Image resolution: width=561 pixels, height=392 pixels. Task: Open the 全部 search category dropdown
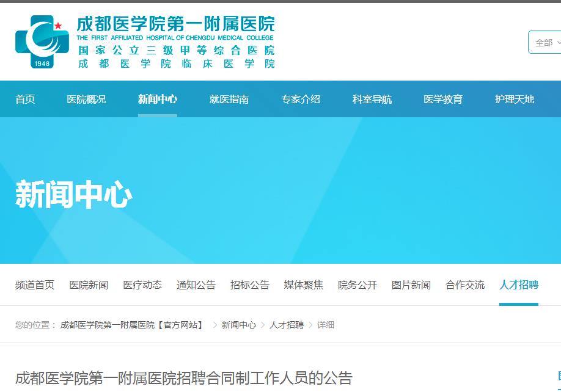click(544, 43)
